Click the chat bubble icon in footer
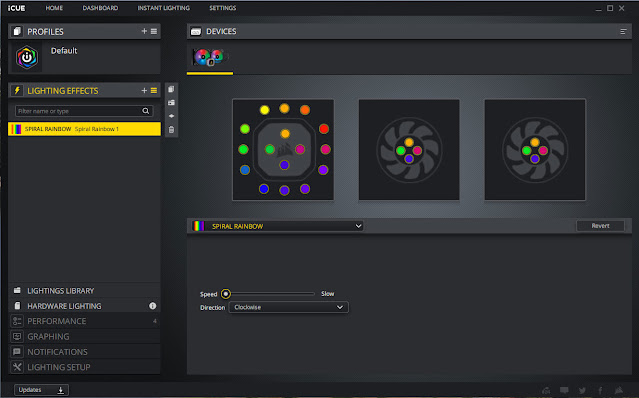This screenshot has height=398, width=639. click(x=564, y=390)
